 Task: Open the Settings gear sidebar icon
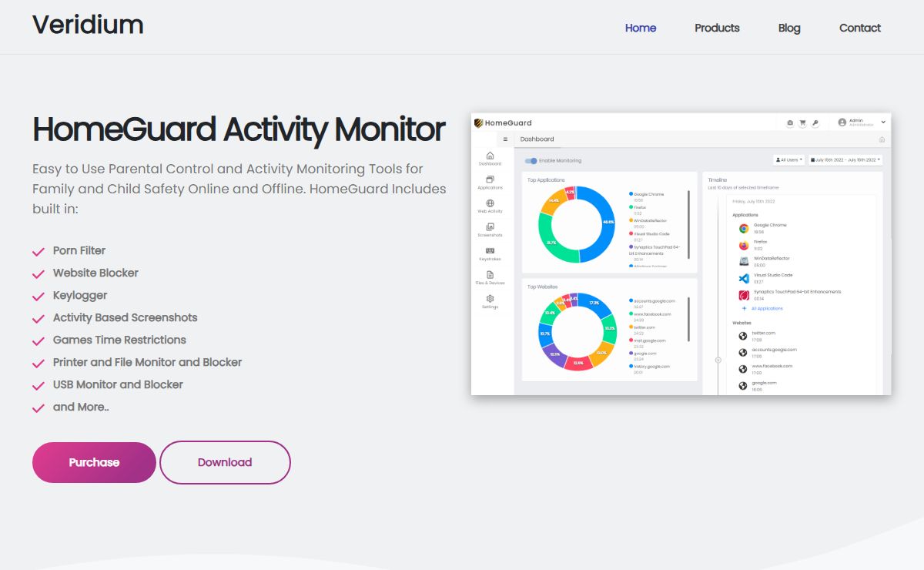490,299
